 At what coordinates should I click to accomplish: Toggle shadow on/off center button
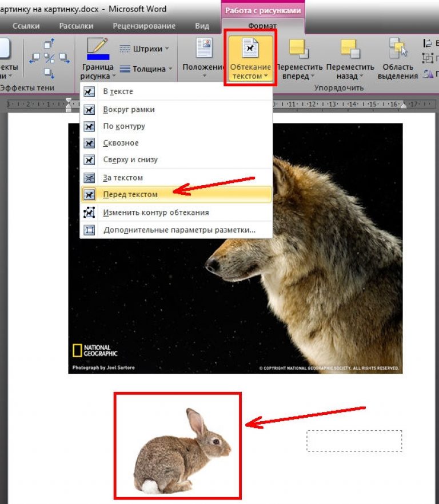click(x=49, y=58)
